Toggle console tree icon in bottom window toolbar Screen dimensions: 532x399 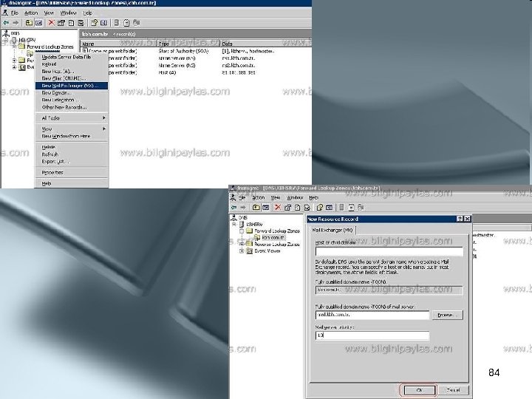pos(266,208)
